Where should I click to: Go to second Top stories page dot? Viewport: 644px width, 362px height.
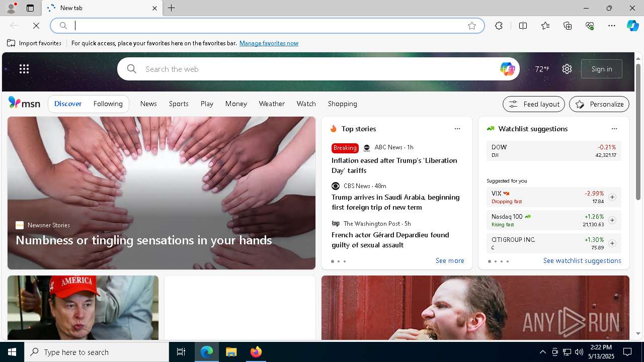[339, 261]
